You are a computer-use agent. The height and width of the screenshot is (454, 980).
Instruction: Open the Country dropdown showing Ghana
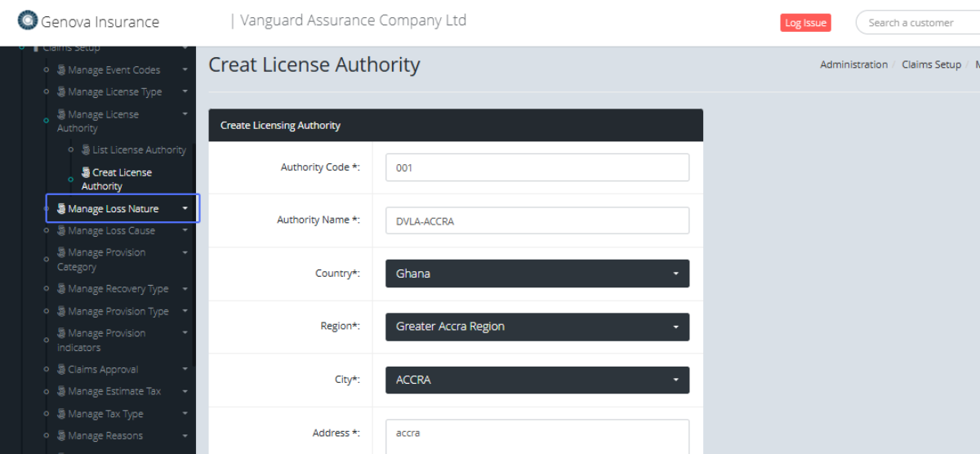coord(537,274)
